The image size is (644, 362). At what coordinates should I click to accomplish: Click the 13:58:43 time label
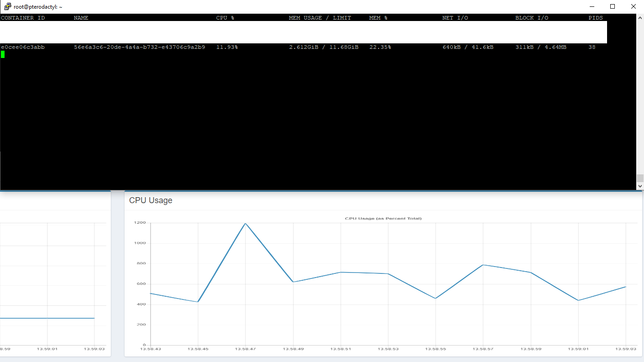(x=150, y=349)
